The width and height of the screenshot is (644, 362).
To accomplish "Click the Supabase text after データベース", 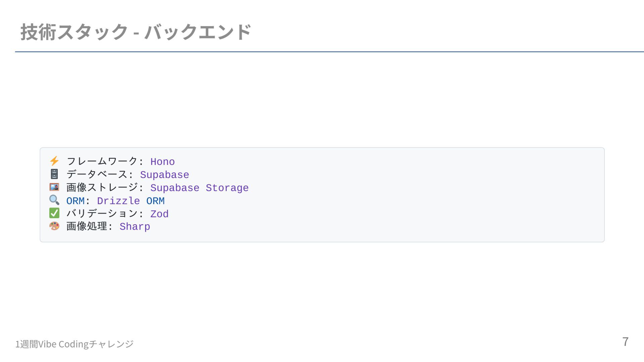I will pyautogui.click(x=165, y=175).
